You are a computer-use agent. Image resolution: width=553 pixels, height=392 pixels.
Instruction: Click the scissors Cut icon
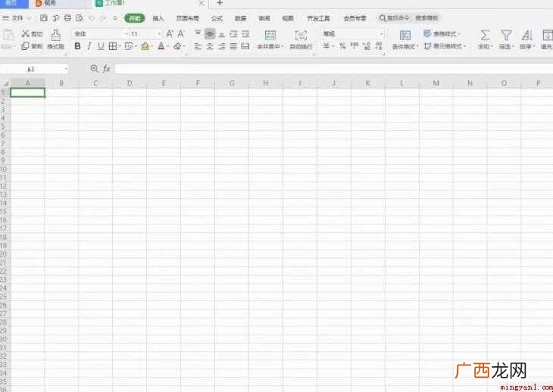[26, 34]
